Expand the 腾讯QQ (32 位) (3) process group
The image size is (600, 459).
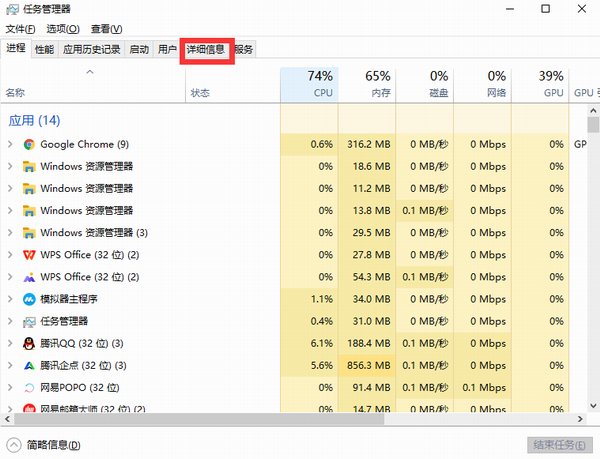click(x=10, y=343)
